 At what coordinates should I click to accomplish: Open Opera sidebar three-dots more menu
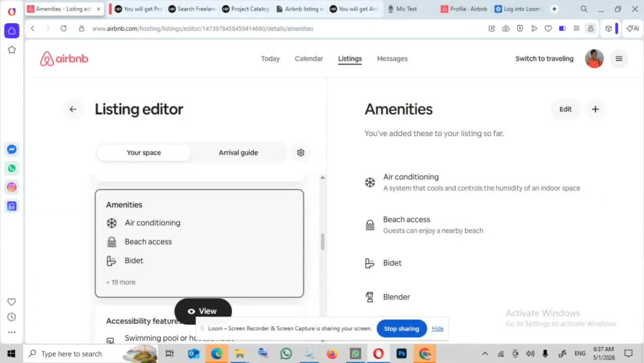12,332
